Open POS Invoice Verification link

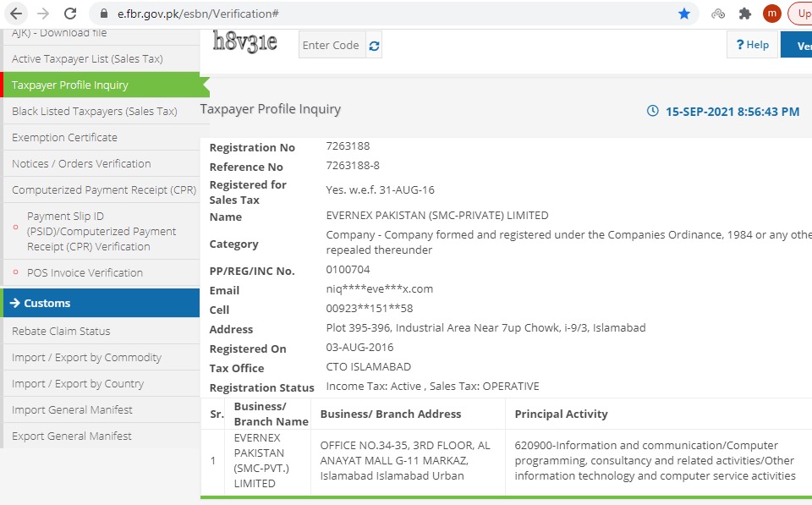coord(85,273)
